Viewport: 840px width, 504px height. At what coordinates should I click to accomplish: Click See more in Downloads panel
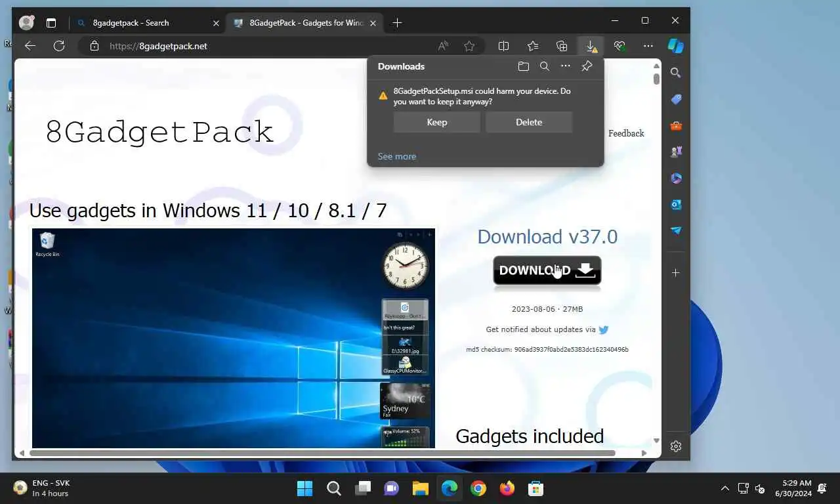click(x=396, y=156)
